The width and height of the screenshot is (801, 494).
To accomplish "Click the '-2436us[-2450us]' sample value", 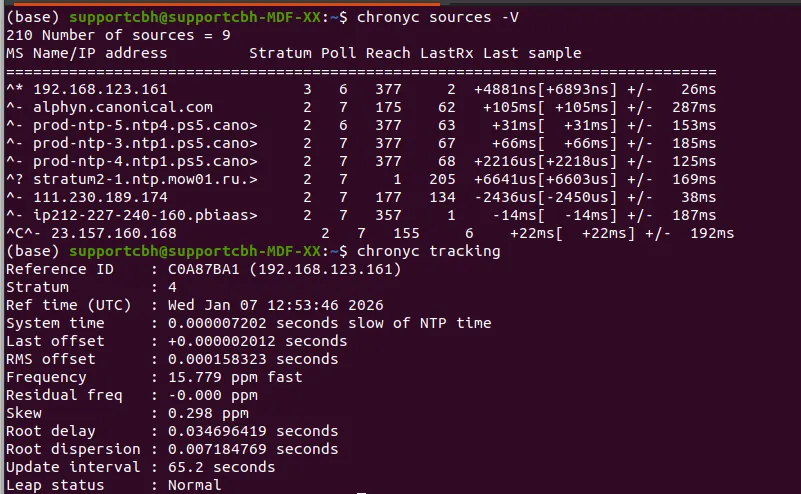I will (546, 197).
